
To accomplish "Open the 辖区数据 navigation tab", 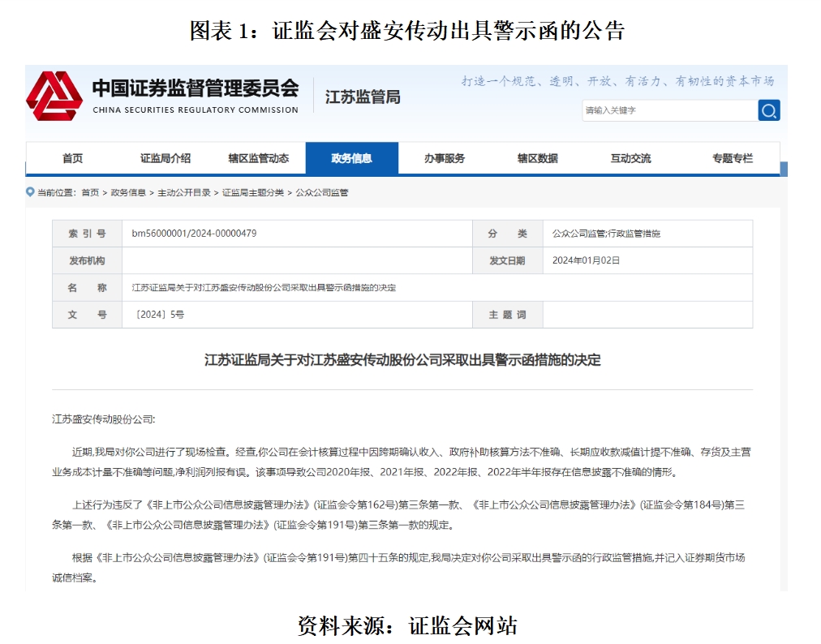I will coord(538,158).
